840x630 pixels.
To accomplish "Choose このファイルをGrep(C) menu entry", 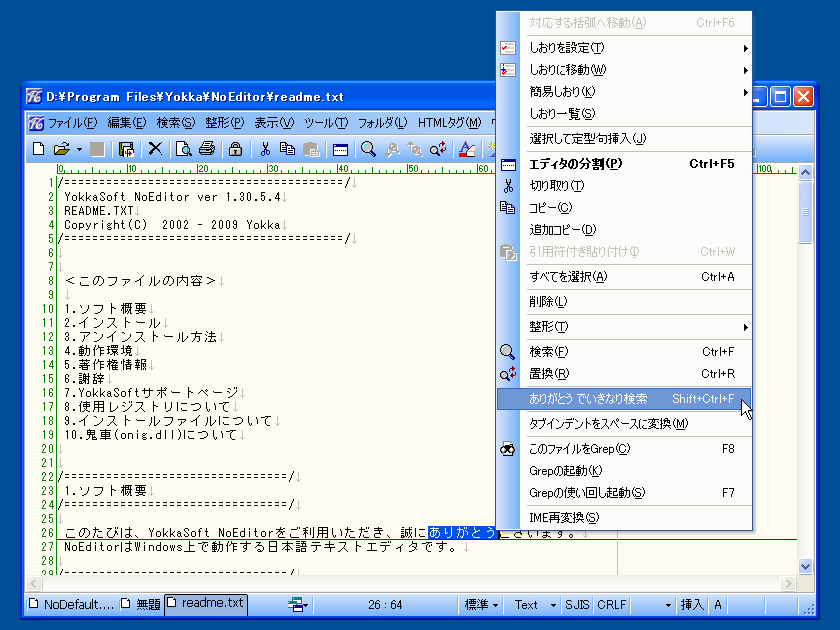I will (x=625, y=449).
